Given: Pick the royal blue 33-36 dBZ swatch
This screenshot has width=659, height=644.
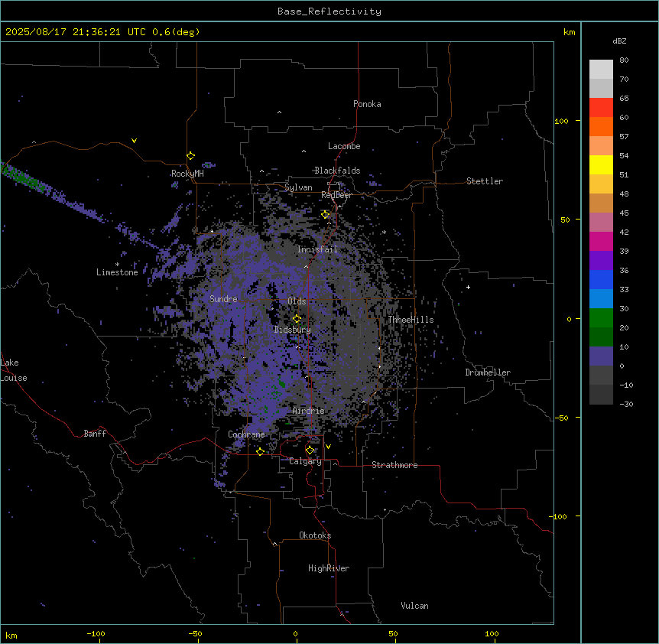Looking at the screenshot, I should click(601, 279).
